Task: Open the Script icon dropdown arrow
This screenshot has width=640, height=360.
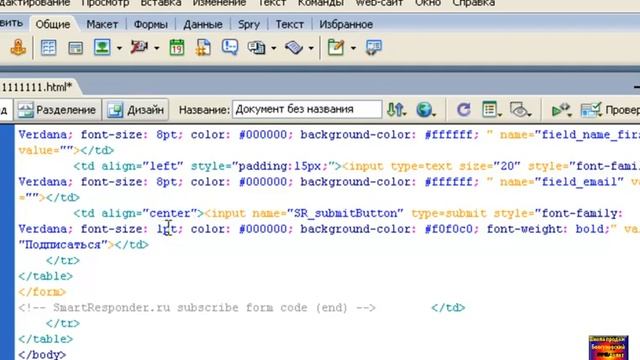Action: 311,48
